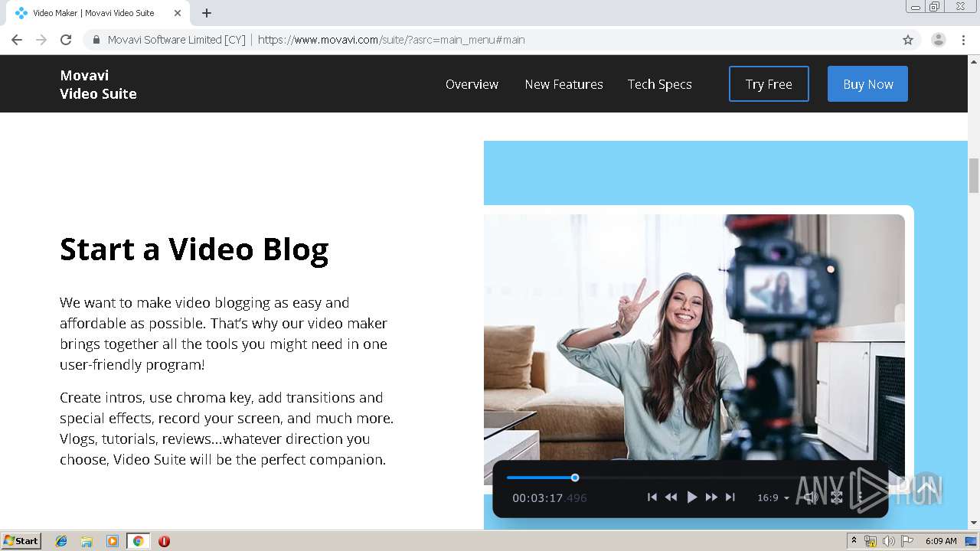
Task: Click the system volume tray icon
Action: point(888,541)
